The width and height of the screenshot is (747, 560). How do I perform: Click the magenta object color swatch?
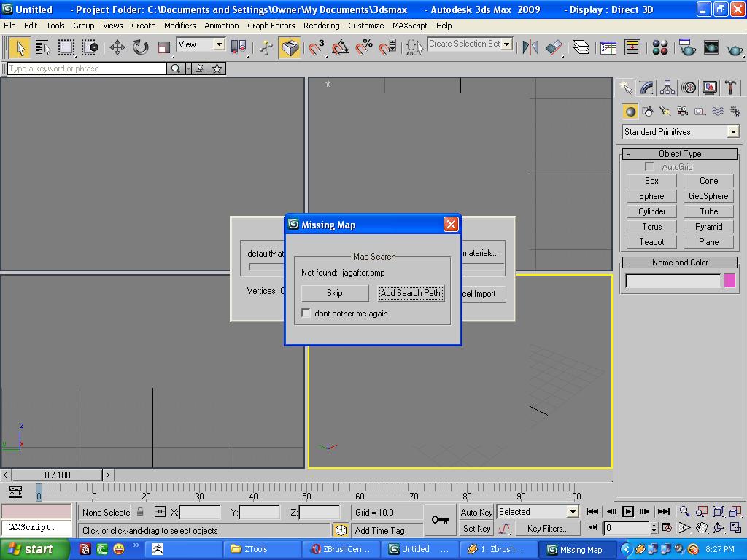729,281
